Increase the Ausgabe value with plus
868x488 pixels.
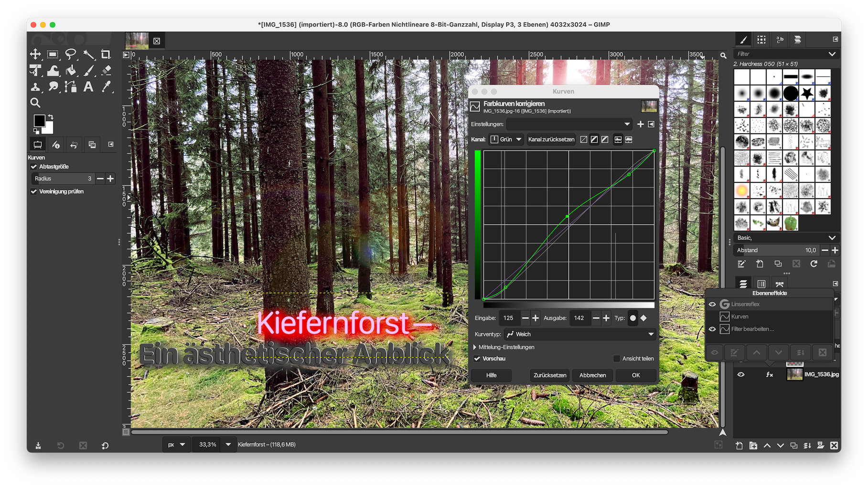(x=606, y=318)
